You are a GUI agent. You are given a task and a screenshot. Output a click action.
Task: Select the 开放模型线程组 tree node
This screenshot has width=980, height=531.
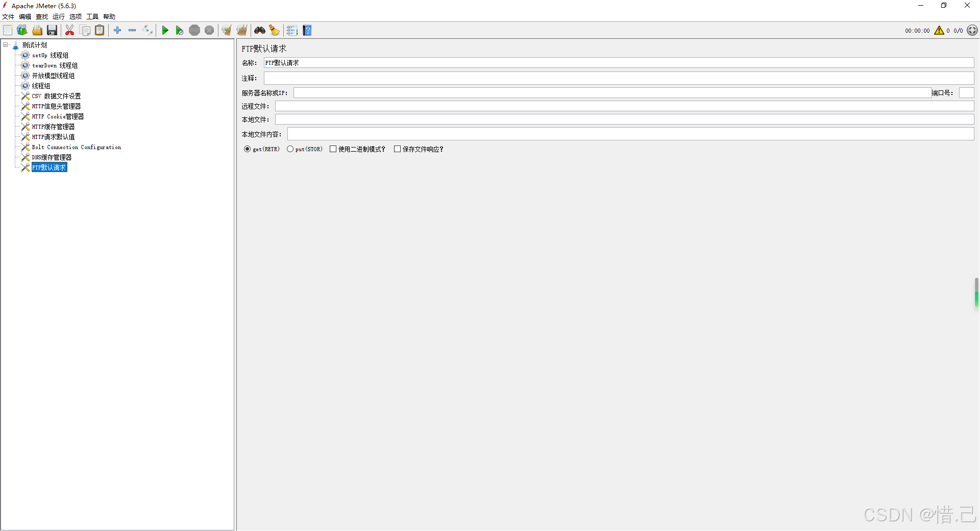tap(53, 76)
